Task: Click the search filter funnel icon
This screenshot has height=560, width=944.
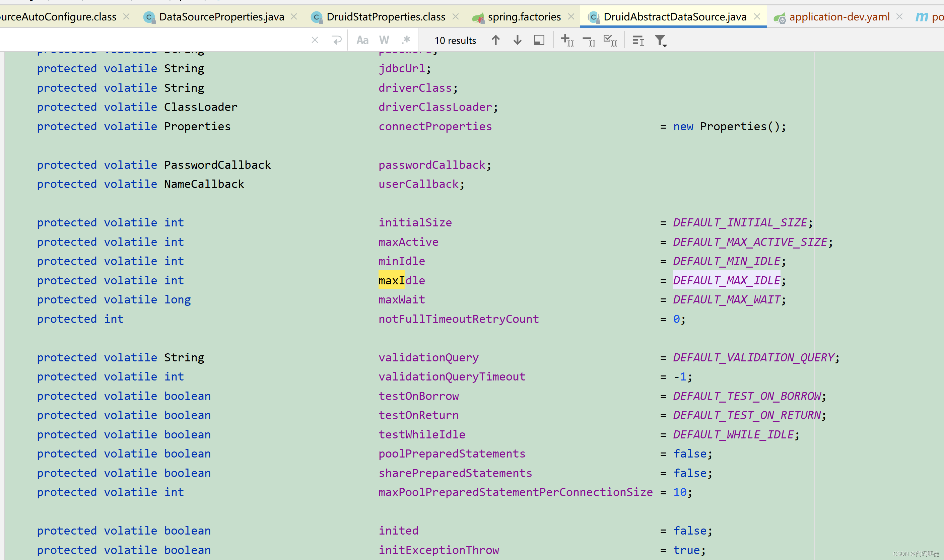Action: click(659, 40)
